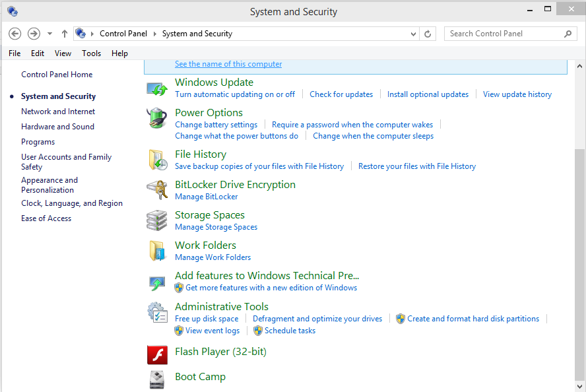
Task: Expand the root chevron before Control Panel in the breadcrumb
Action: click(x=92, y=34)
